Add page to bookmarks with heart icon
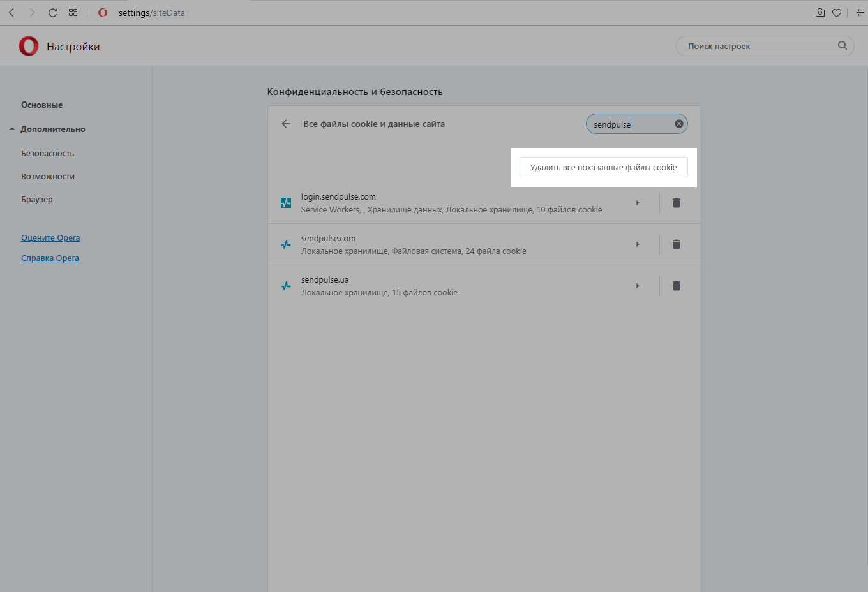This screenshot has width=868, height=592. [837, 13]
